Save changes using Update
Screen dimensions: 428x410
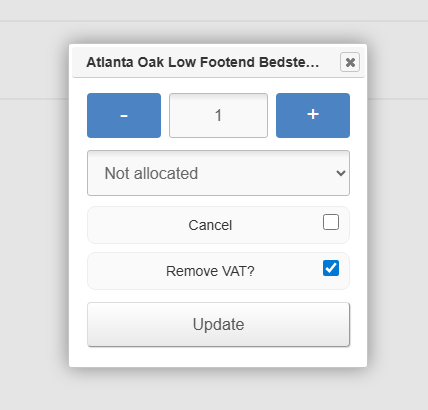218,324
